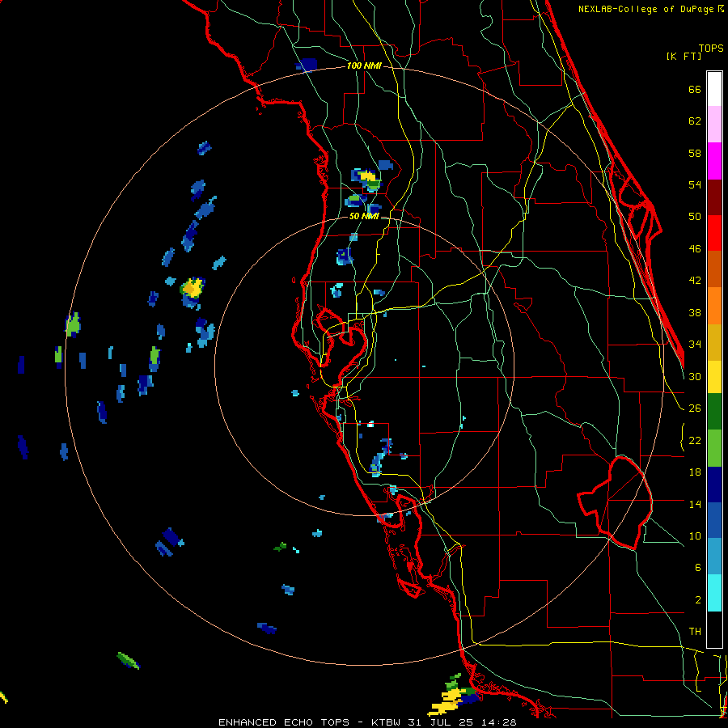Click the 31 JUL 25 date text
The image size is (728, 728).
(x=442, y=722)
